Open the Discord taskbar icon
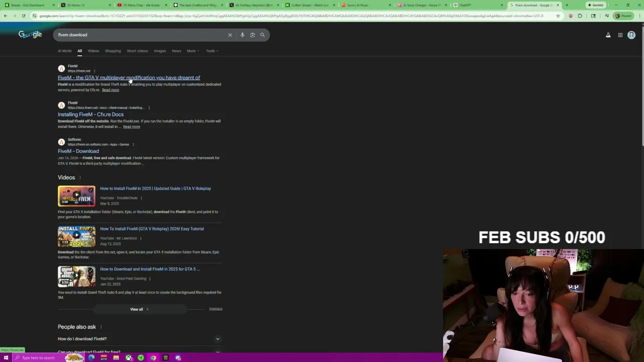The width and height of the screenshot is (644, 362). pyautogui.click(x=178, y=357)
